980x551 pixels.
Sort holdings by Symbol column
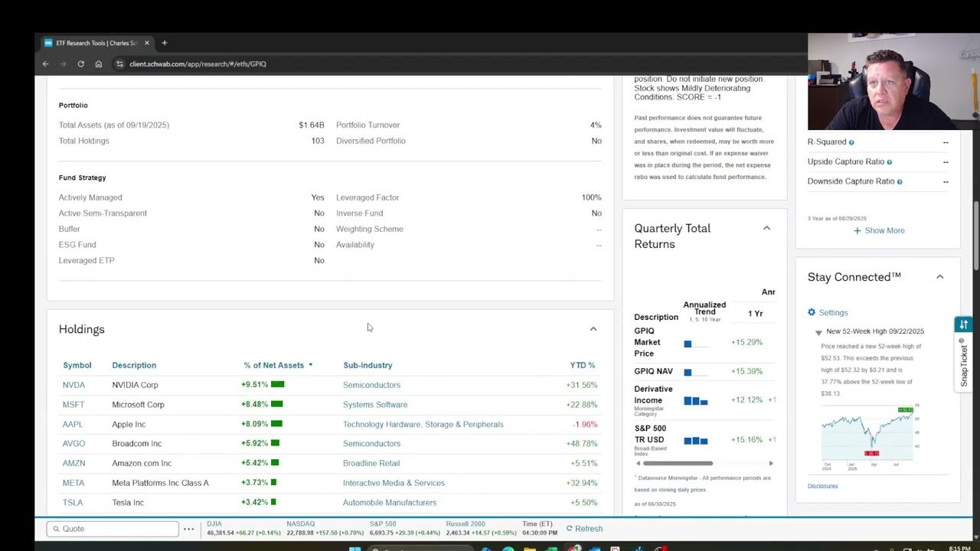77,365
